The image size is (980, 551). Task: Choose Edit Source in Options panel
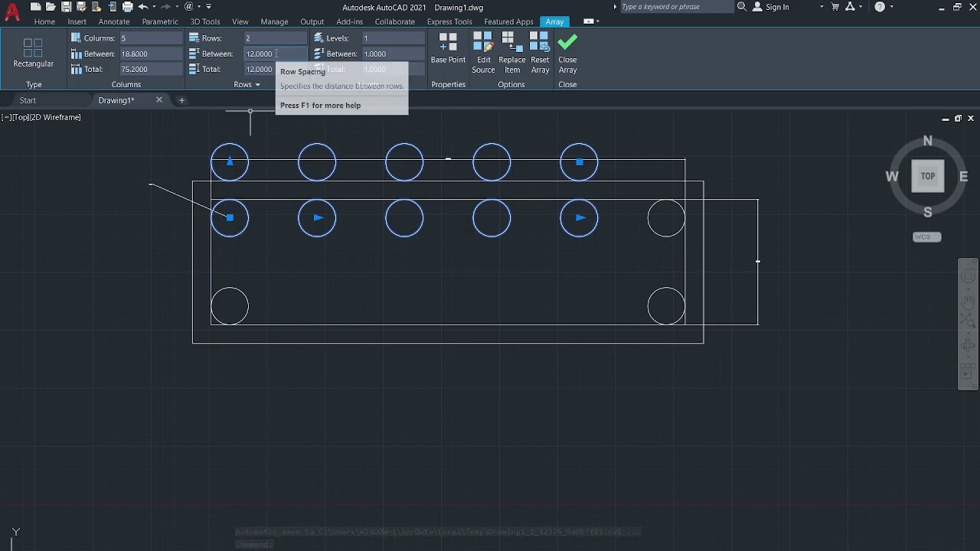(483, 53)
